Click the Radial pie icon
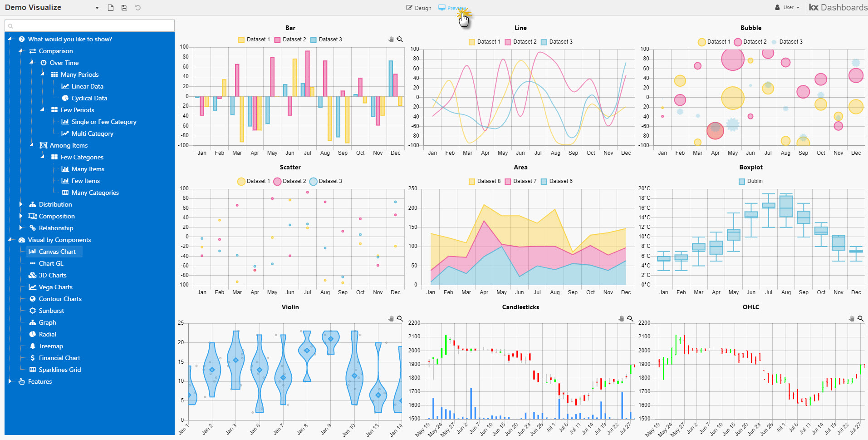The width and height of the screenshot is (868, 440). 33,334
